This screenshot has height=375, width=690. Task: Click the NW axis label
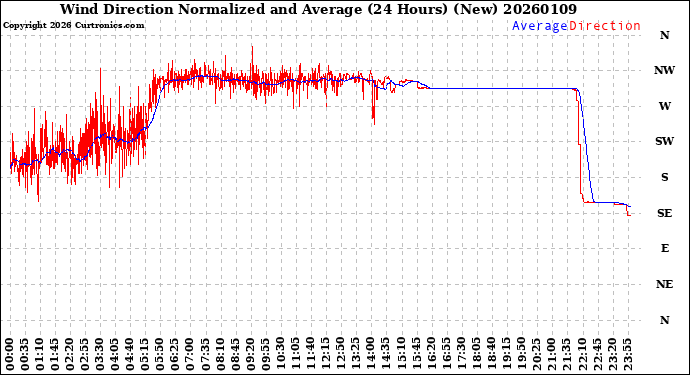664,70
